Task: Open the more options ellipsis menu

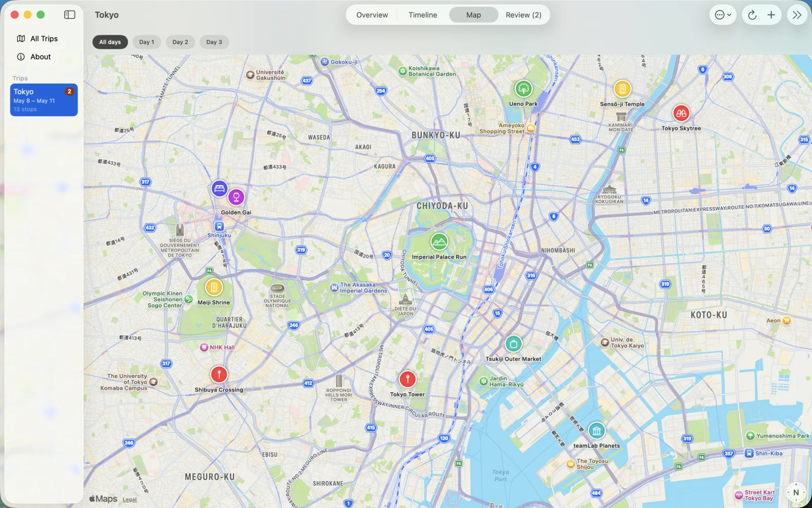Action: point(723,15)
